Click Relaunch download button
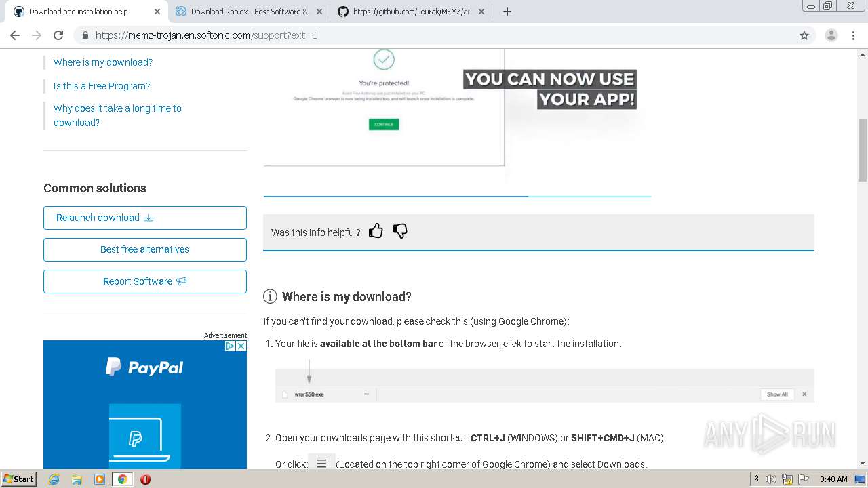The image size is (868, 488). tap(145, 218)
